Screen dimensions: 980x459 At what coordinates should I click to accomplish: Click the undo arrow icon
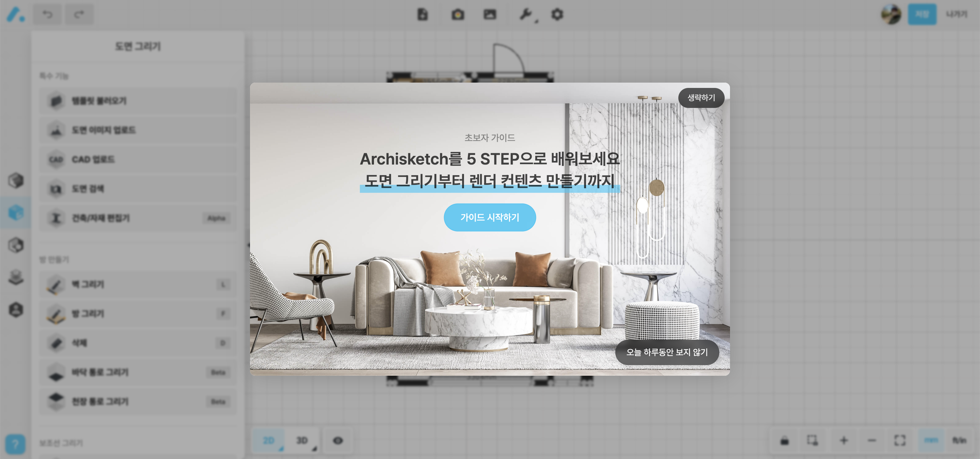47,14
